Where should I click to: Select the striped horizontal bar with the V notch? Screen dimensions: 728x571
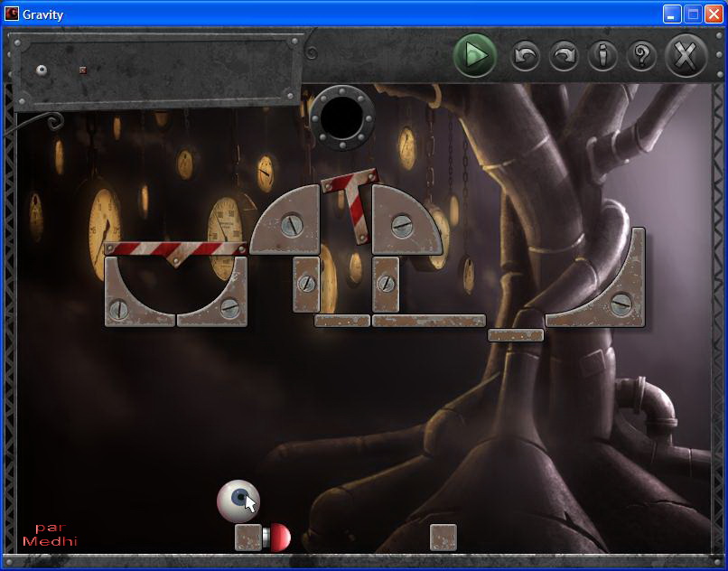tap(175, 251)
